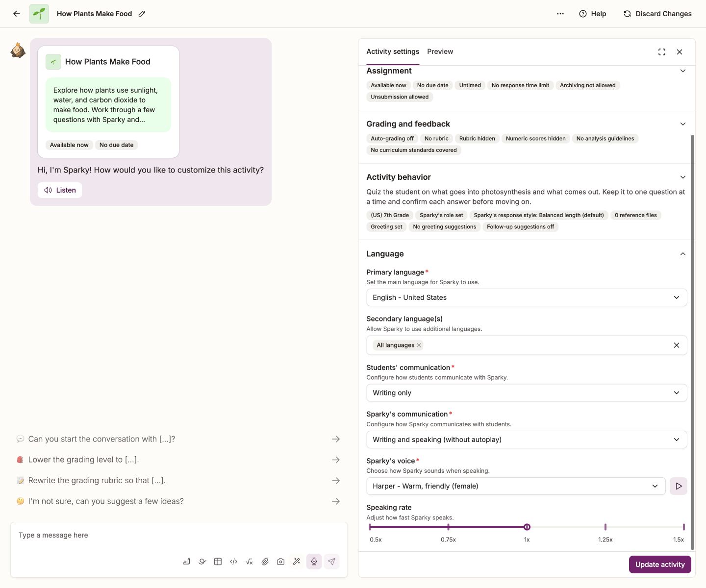
Task: Choose 'I'm not sure, can you suggest' suggestion
Action: tap(178, 501)
